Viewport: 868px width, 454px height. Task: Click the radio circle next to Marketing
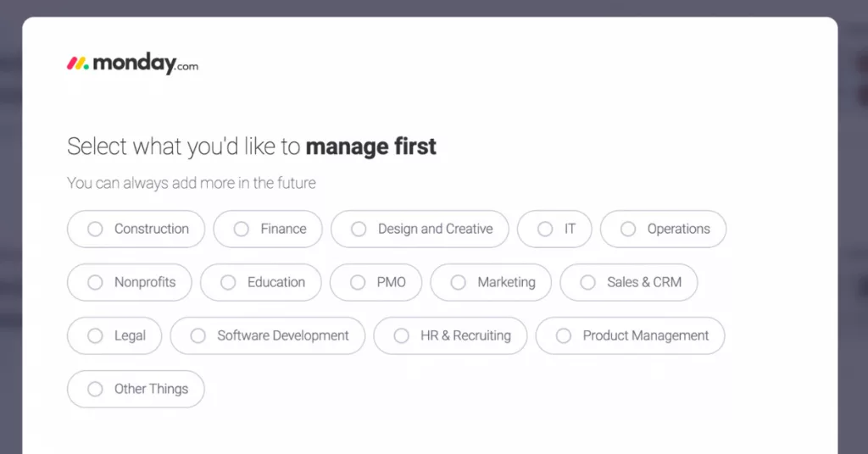(459, 283)
